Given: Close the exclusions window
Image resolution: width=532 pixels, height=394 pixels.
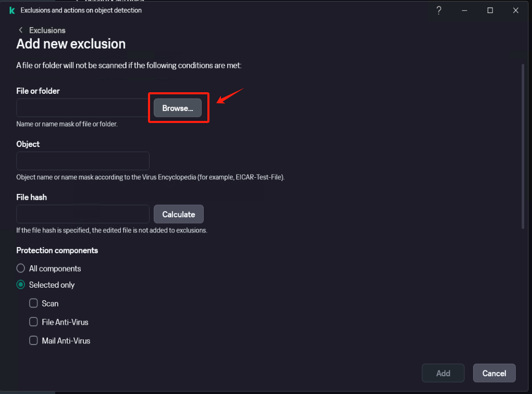Looking at the screenshot, I should tap(516, 10).
